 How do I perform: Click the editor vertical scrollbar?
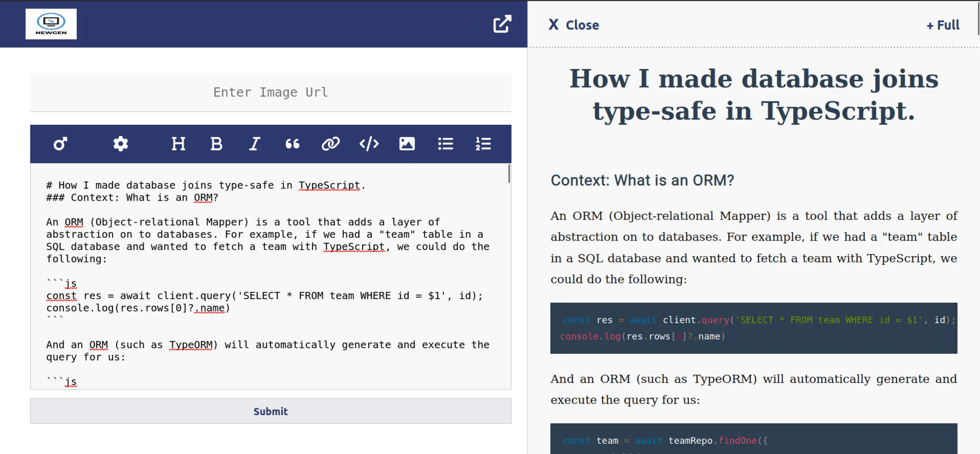point(509,174)
